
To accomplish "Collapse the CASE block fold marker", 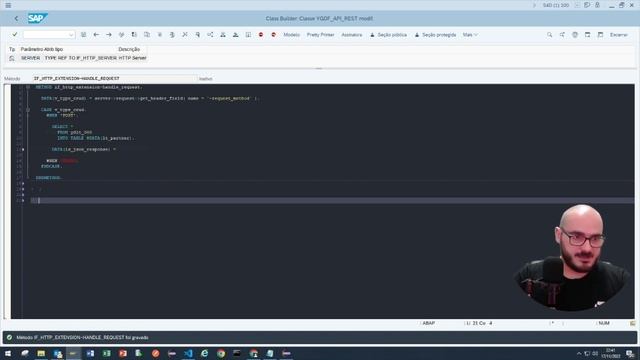I will 28,109.
